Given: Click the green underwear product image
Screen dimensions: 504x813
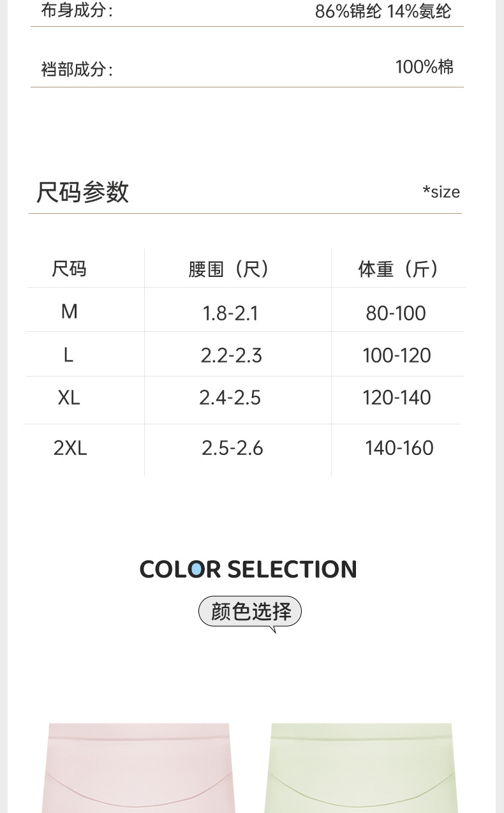Looking at the screenshot, I should [361, 768].
